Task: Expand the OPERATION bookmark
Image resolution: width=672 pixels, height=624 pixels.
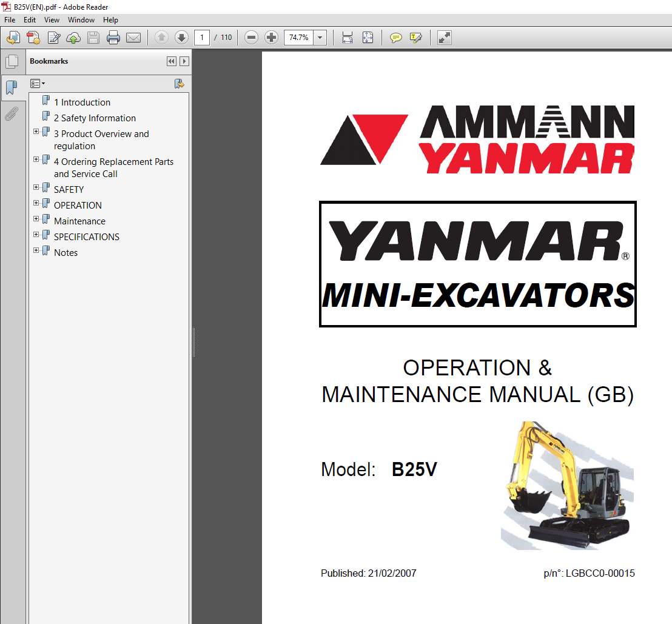Action: click(36, 203)
